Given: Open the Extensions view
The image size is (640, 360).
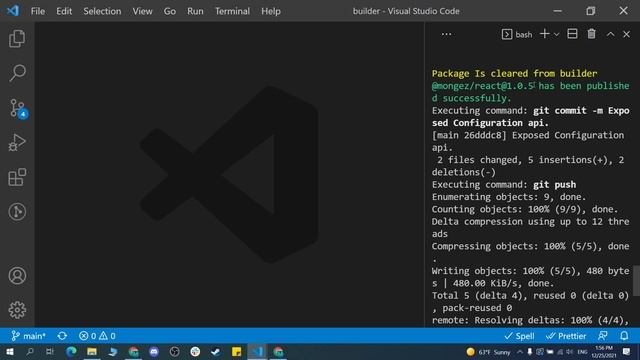Looking at the screenshot, I should coord(17,177).
